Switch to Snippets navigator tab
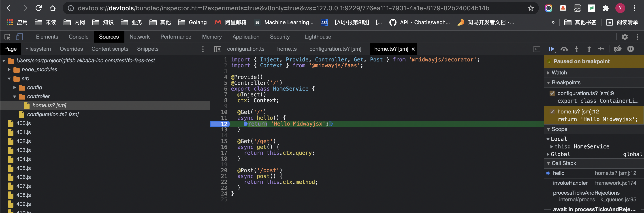Screen dimensions: 644x213 pos(147,49)
